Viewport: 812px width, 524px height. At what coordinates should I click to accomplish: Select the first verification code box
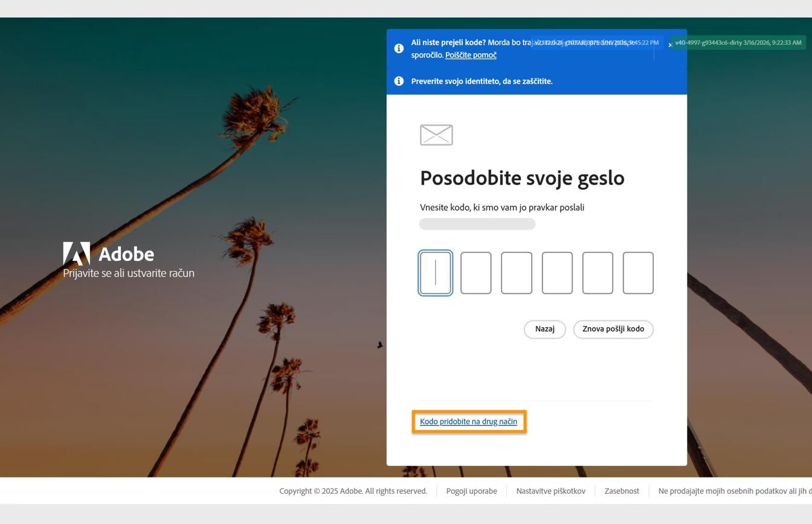click(x=436, y=272)
